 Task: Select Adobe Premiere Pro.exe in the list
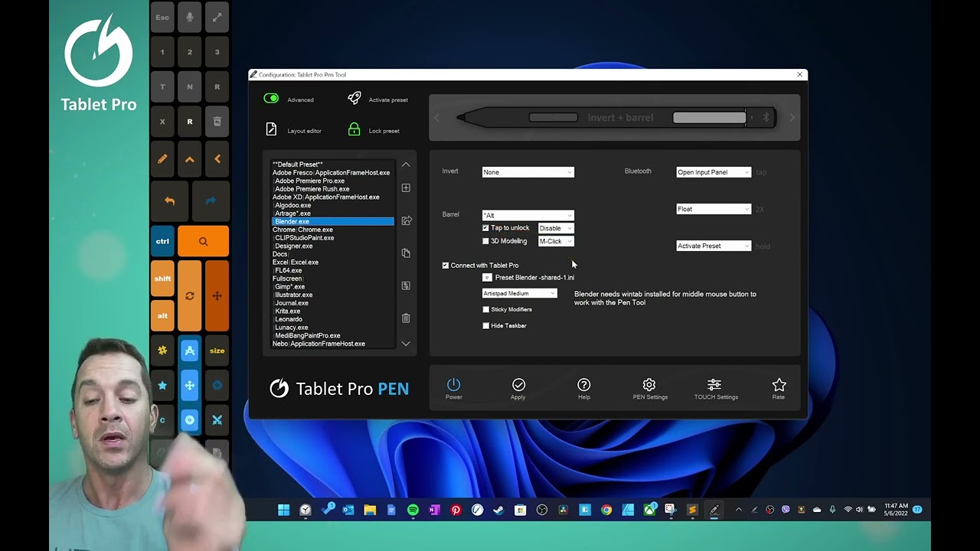pos(309,181)
